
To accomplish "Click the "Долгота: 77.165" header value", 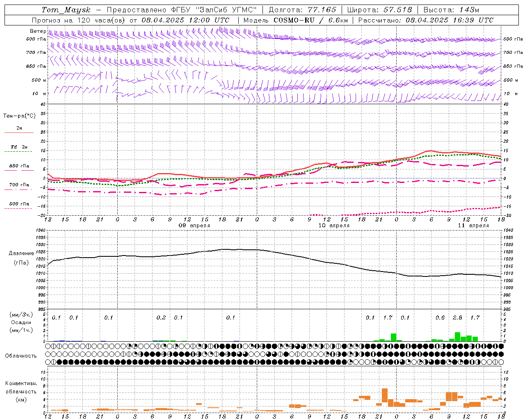I will pos(302,10).
